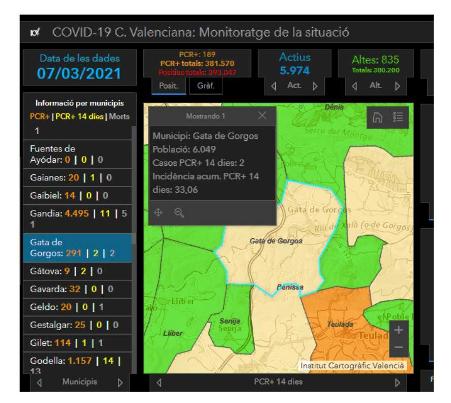
Task: Select Gaibiel row in the list
Action: tap(78, 196)
